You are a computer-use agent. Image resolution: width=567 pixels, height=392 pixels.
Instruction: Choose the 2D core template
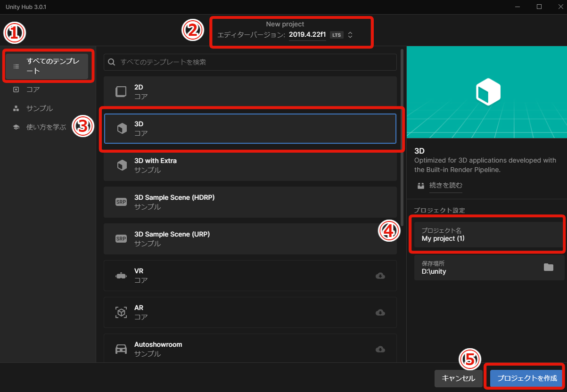point(250,92)
